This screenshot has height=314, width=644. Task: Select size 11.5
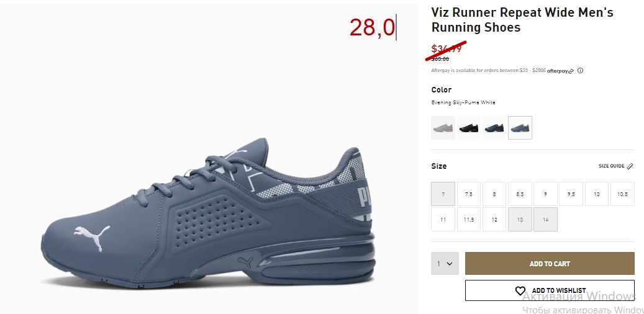(x=469, y=220)
